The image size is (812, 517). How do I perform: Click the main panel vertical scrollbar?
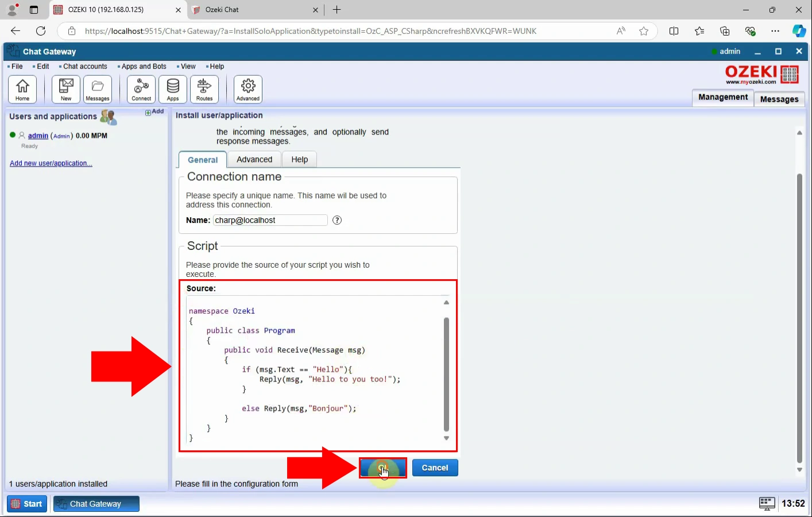point(799,318)
